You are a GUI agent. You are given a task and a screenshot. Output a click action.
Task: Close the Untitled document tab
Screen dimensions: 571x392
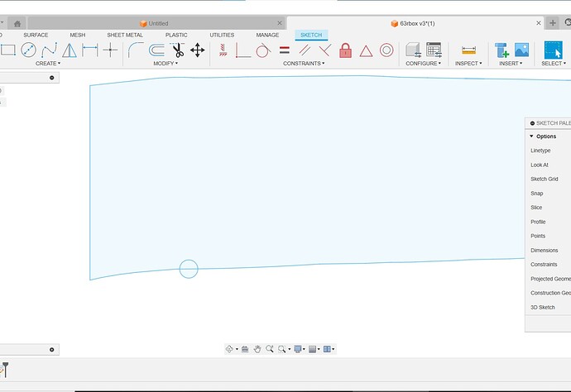click(x=280, y=23)
